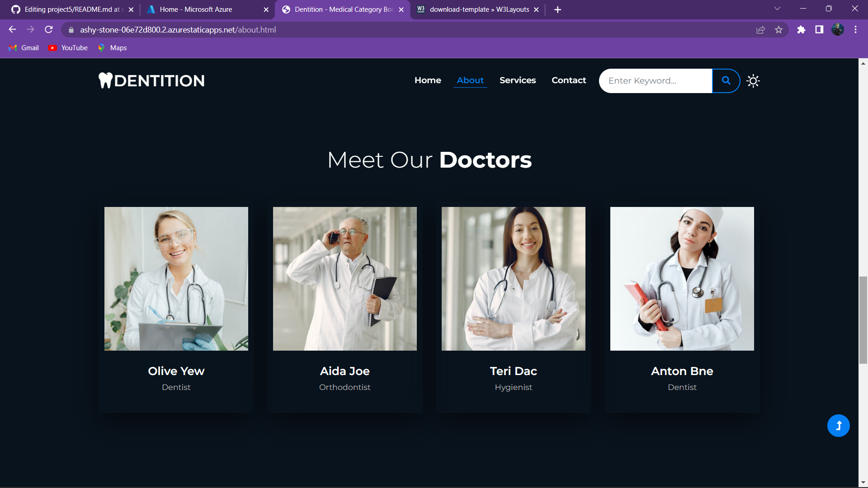Open the Services nav link

coord(518,80)
